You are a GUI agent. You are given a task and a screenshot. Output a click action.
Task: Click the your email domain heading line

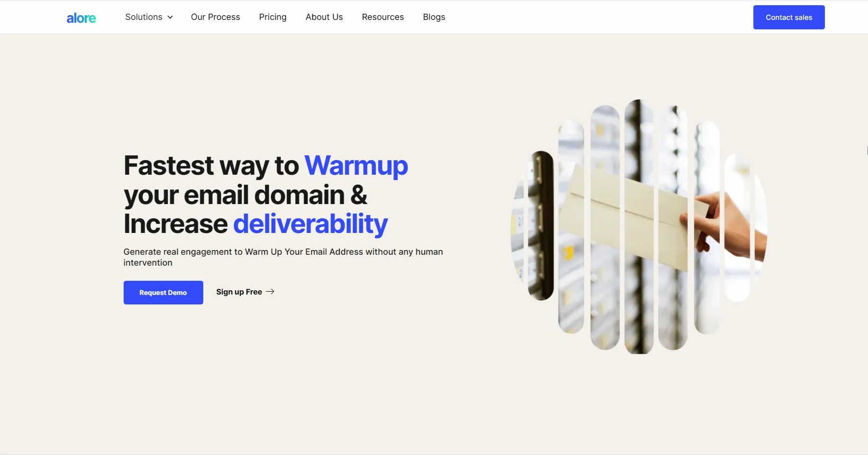coord(245,195)
